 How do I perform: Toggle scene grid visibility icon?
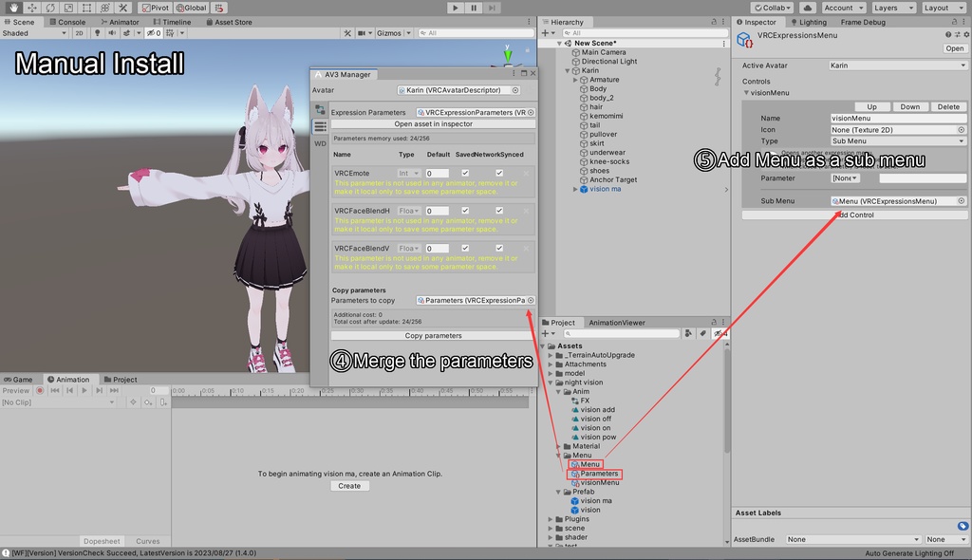point(170,33)
